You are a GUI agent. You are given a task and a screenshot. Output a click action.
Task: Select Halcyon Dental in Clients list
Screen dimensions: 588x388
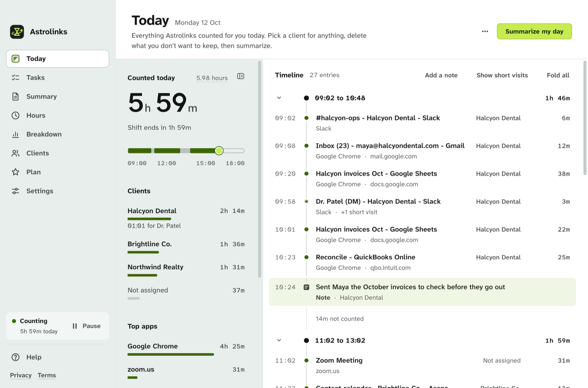pyautogui.click(x=186, y=218)
